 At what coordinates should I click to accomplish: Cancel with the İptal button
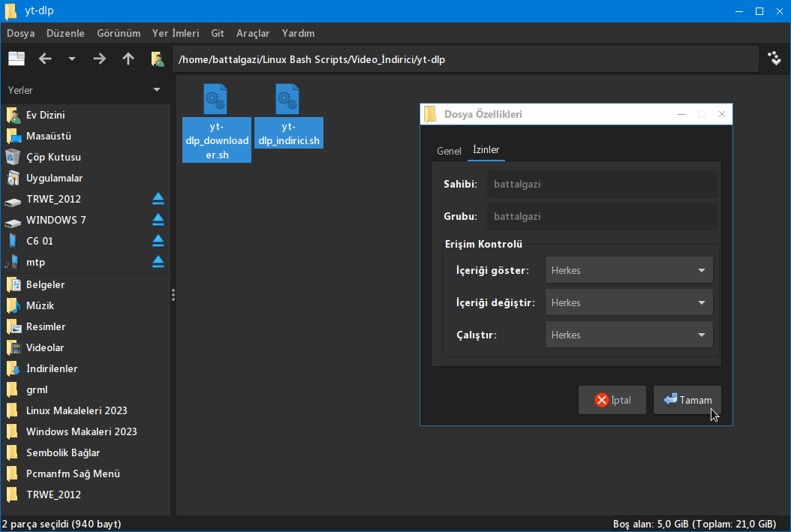click(x=612, y=400)
